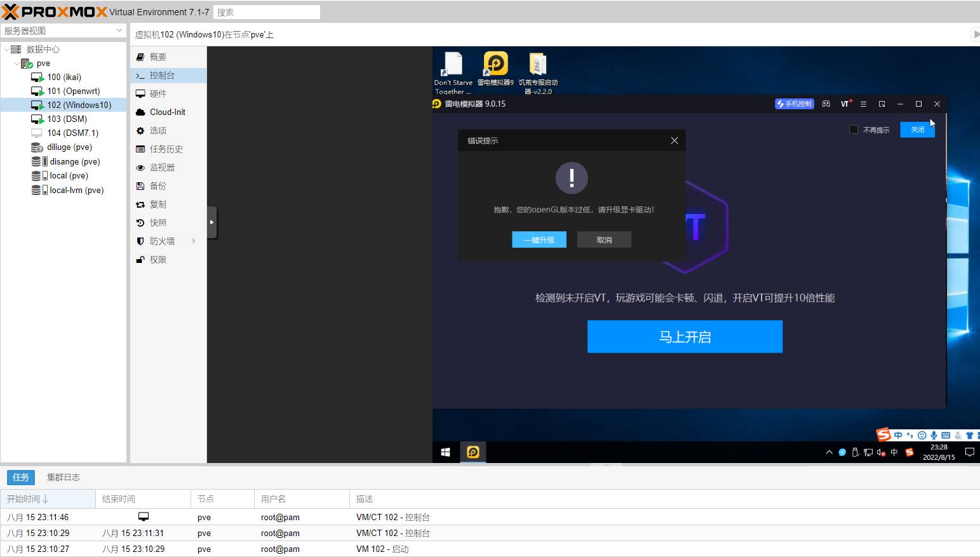Click the VT icon in emulator titlebar
The height and width of the screenshot is (557, 980).
pyautogui.click(x=845, y=104)
